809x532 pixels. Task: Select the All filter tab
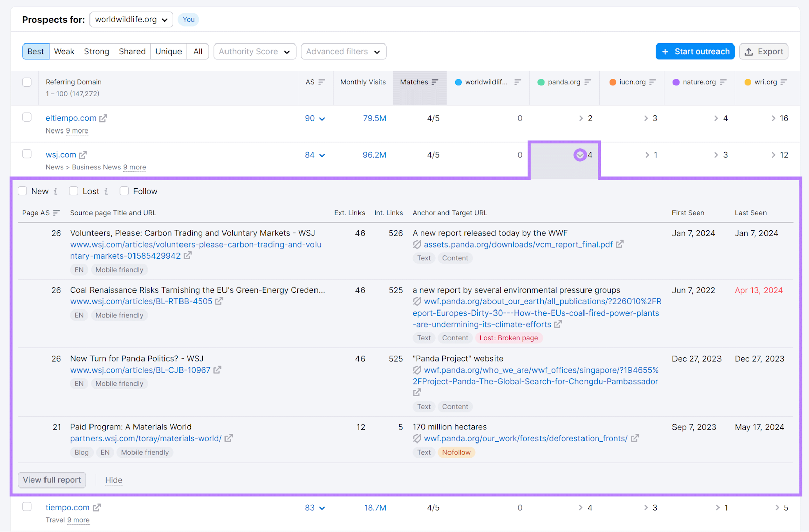coord(198,51)
